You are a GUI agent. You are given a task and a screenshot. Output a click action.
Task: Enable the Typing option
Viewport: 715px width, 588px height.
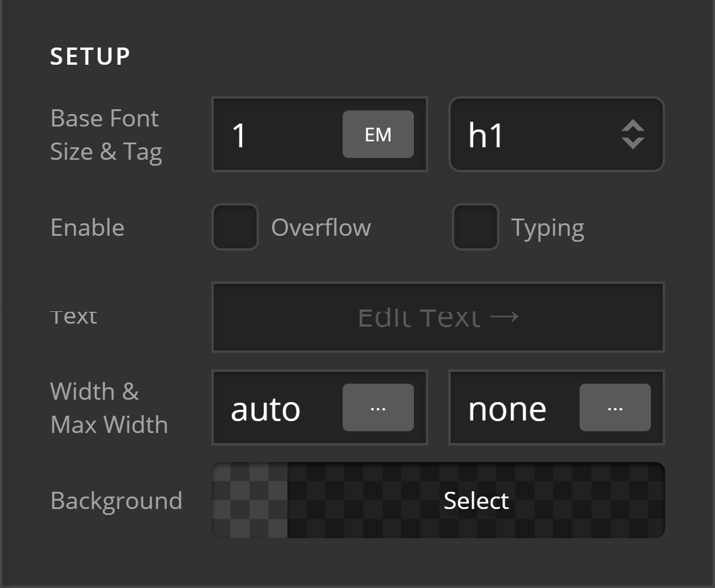click(475, 227)
